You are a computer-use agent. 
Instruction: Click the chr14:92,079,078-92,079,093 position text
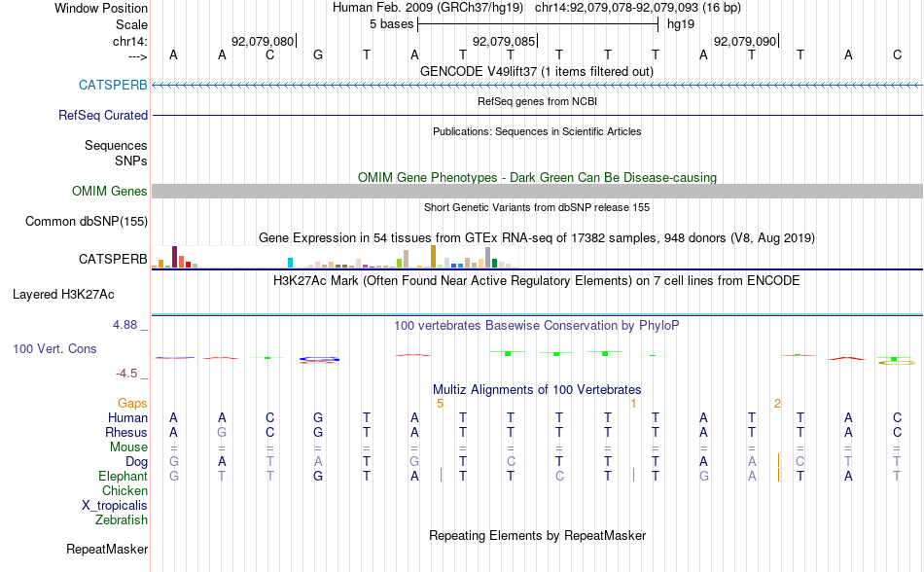(617, 8)
